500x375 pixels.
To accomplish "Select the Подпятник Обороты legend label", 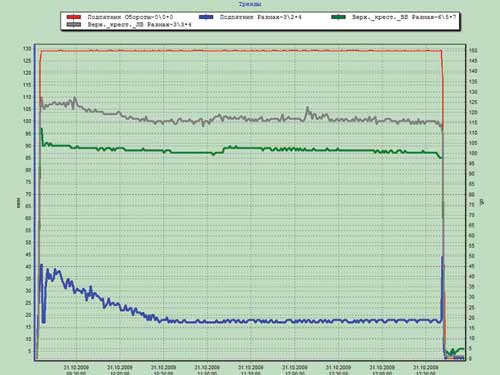I will [130, 17].
